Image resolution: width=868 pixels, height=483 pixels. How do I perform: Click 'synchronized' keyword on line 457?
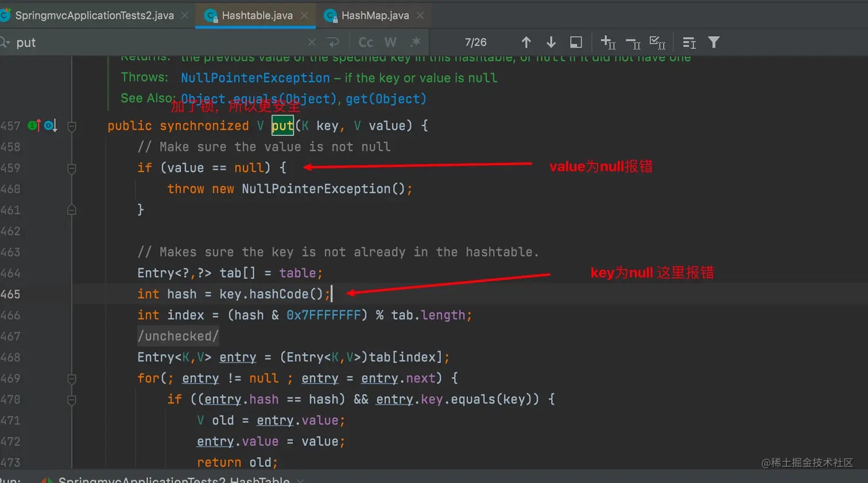click(x=204, y=126)
